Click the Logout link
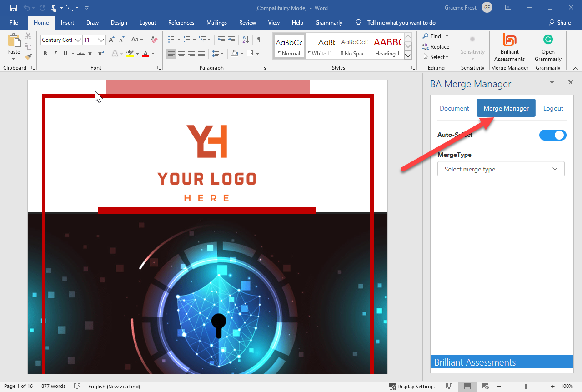Viewport: 582px width, 392px height. [x=553, y=108]
